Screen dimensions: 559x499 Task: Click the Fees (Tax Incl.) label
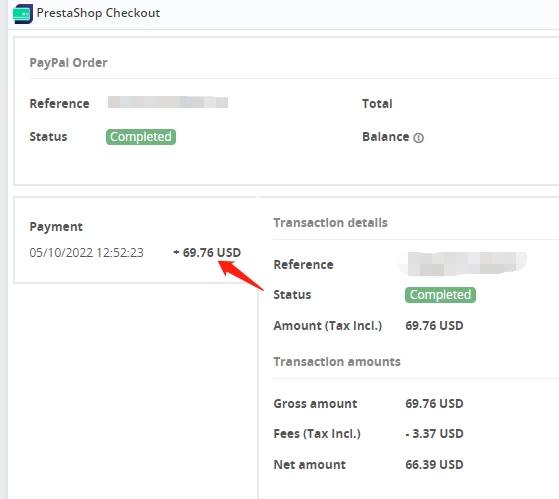(317, 434)
